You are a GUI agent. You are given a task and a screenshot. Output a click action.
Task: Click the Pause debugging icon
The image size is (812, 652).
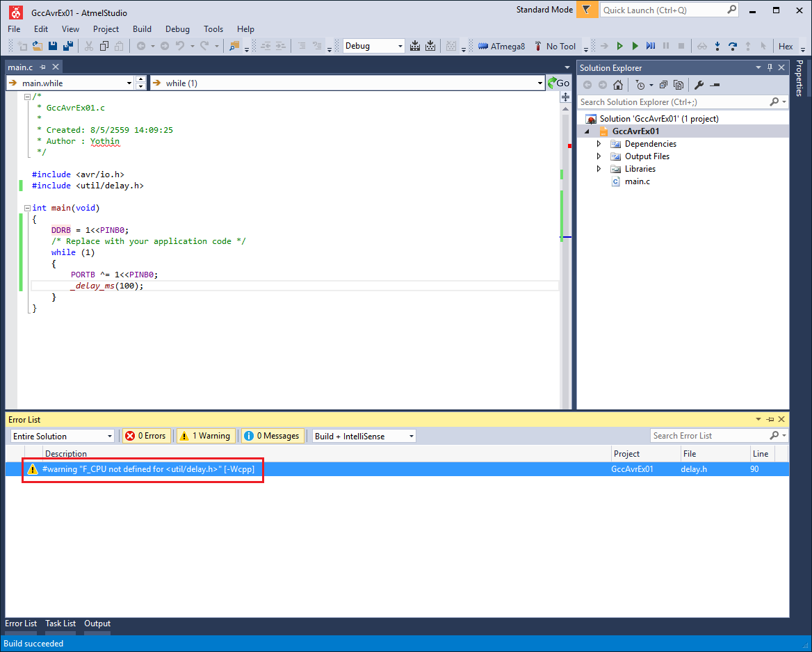coord(666,46)
